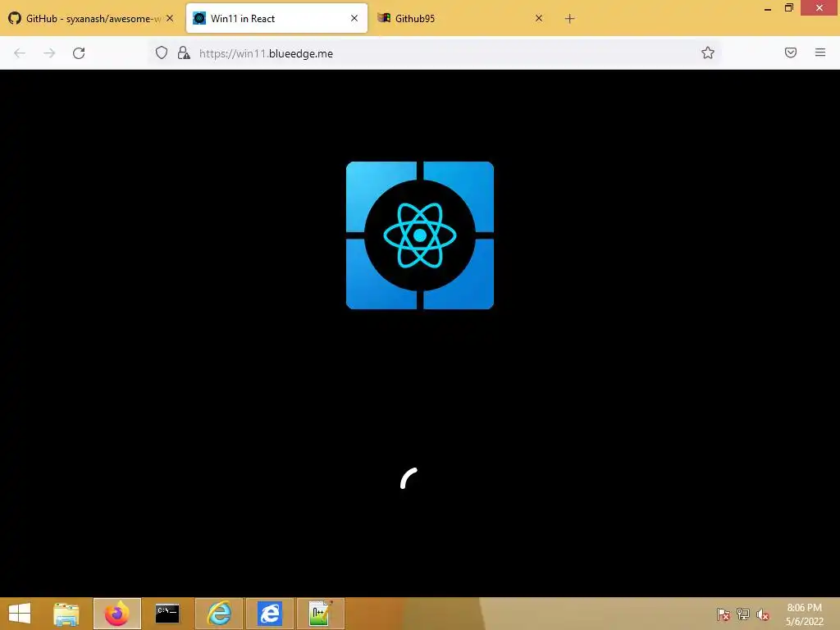Open network status tray icon
The image size is (840, 630).
(743, 614)
